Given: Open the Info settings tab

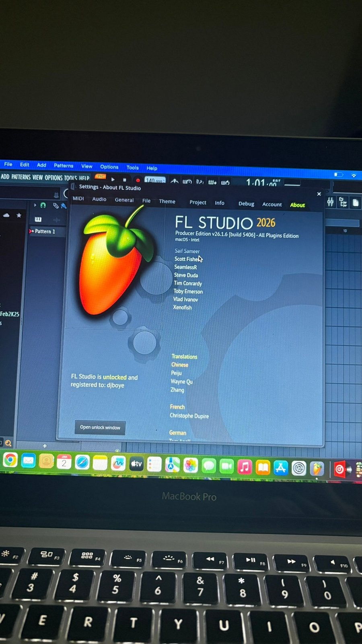Looking at the screenshot, I should click(220, 203).
